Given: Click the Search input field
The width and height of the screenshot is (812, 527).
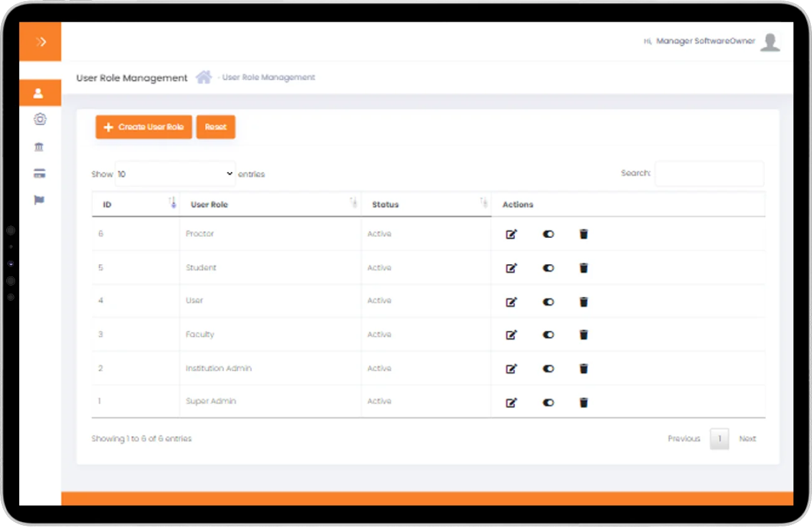Looking at the screenshot, I should click(709, 174).
